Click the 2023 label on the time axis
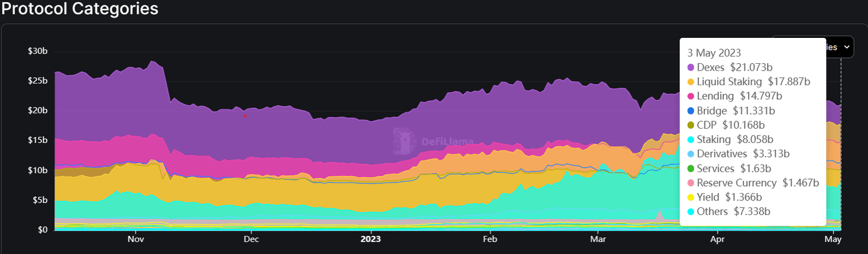This screenshot has width=868, height=254. click(x=371, y=239)
